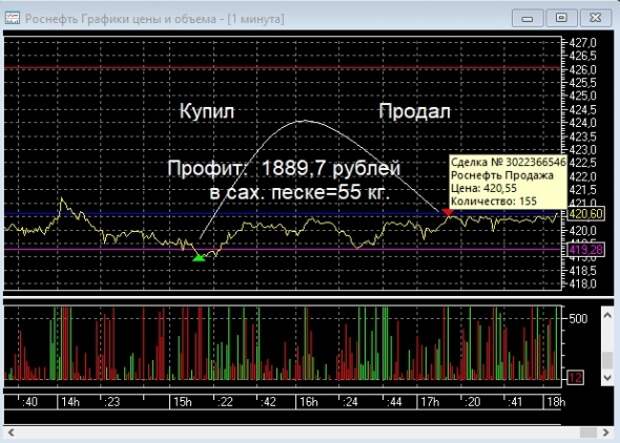
Task: Click the 420,60 current price label
Action: [586, 214]
